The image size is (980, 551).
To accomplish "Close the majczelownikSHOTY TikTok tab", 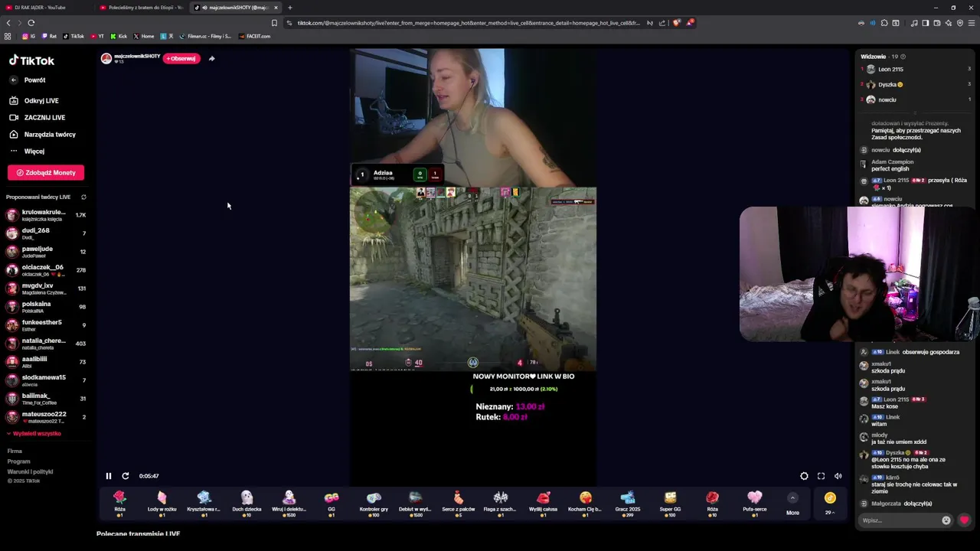I will click(276, 8).
